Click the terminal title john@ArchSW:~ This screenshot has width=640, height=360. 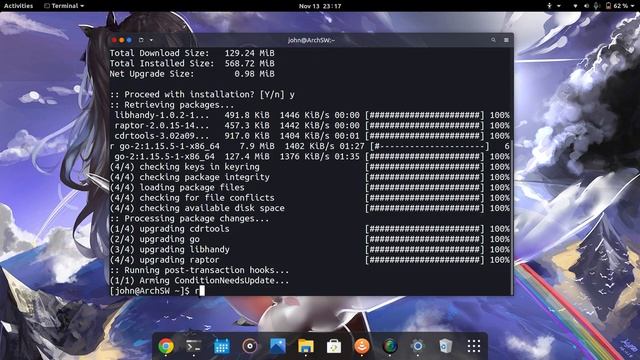311,40
